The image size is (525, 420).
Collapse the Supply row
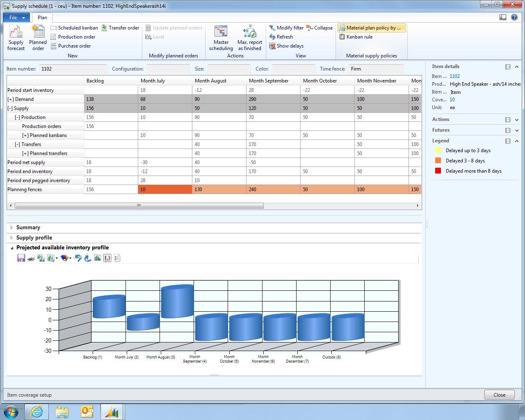click(11, 108)
